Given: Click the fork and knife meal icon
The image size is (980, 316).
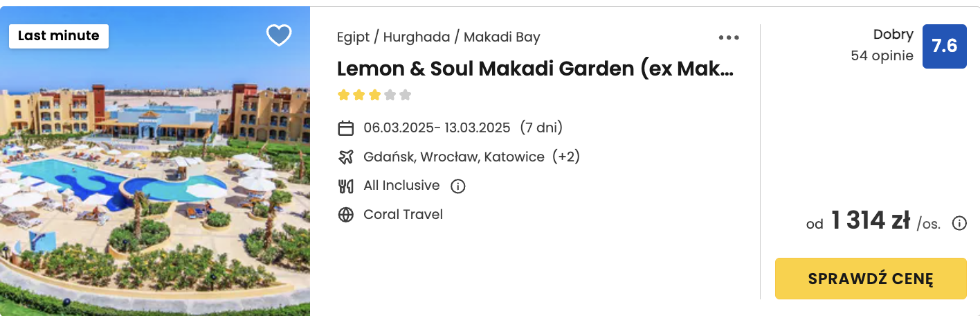Looking at the screenshot, I should click(346, 186).
